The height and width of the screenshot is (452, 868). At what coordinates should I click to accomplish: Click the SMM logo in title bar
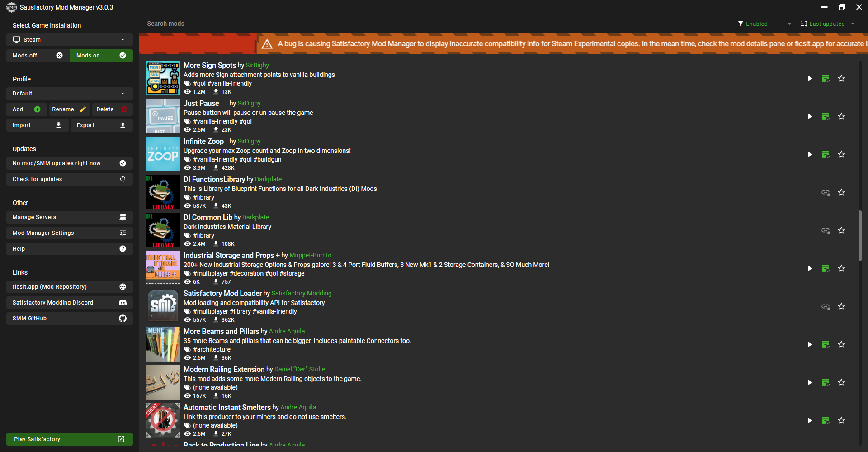click(11, 7)
